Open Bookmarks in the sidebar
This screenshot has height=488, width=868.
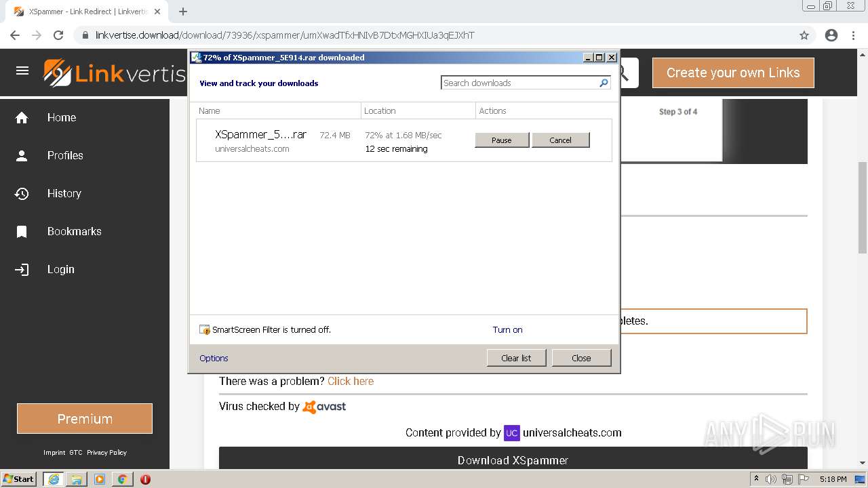pos(75,231)
